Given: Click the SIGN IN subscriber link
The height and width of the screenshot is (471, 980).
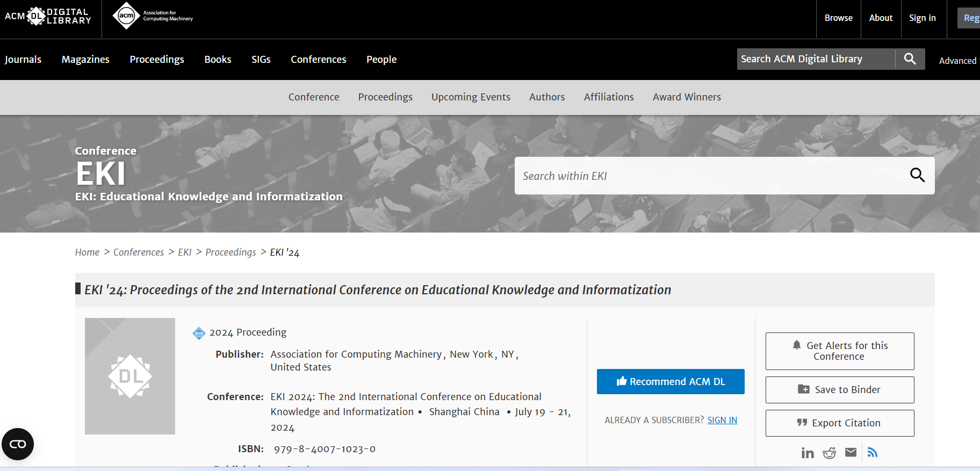Looking at the screenshot, I should (722, 420).
